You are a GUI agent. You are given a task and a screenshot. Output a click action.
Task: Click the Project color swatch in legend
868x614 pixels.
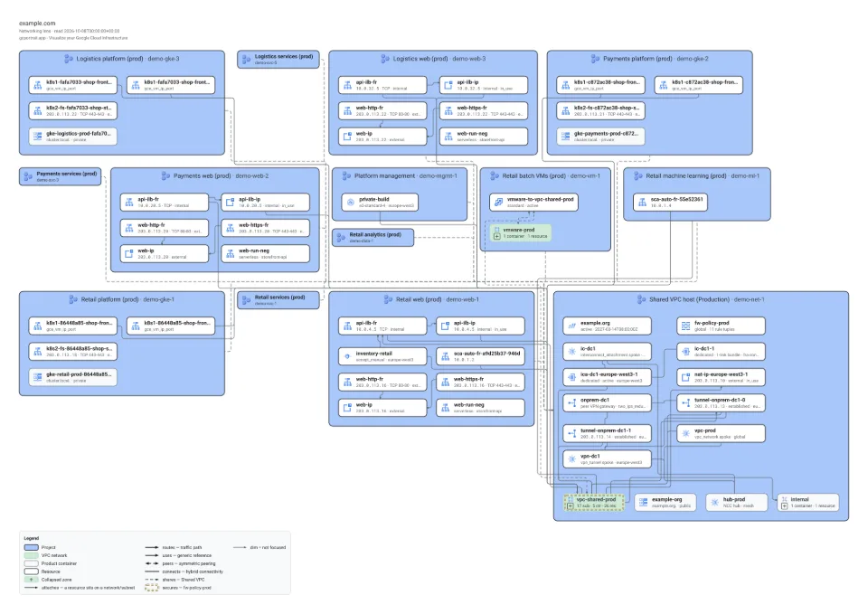click(31, 547)
